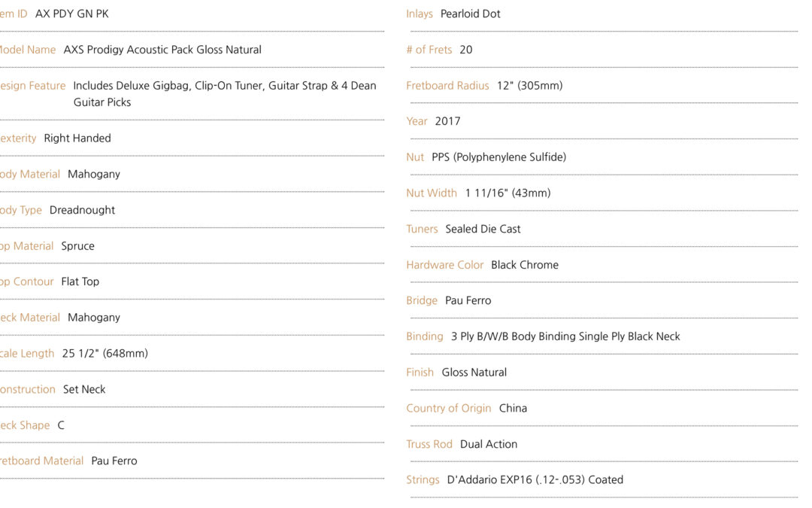812x508 pixels.
Task: Click the Right Handed dexterity value
Action: pos(77,138)
